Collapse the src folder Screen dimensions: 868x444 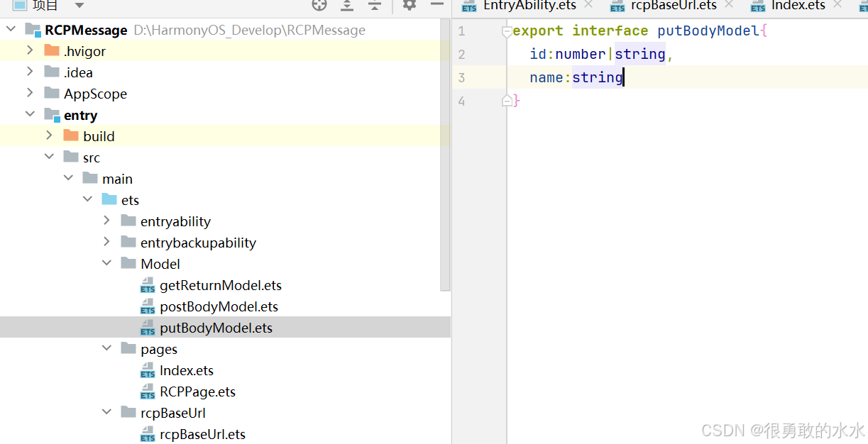[x=49, y=157]
